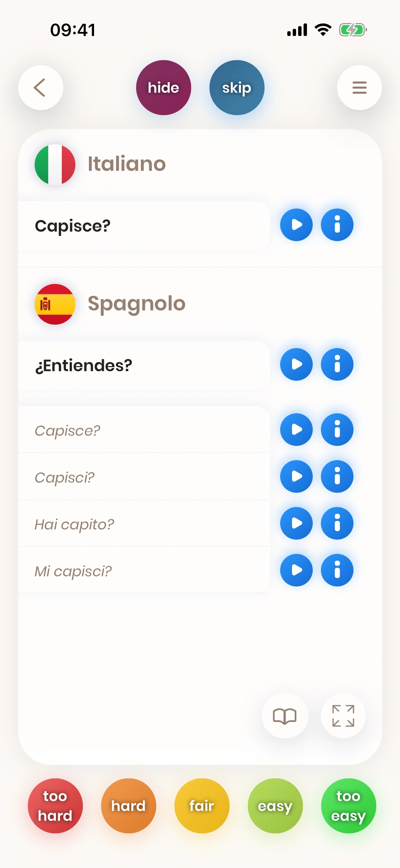Open info for Italian Capisce? headline
This screenshot has height=868, width=400.
(337, 225)
